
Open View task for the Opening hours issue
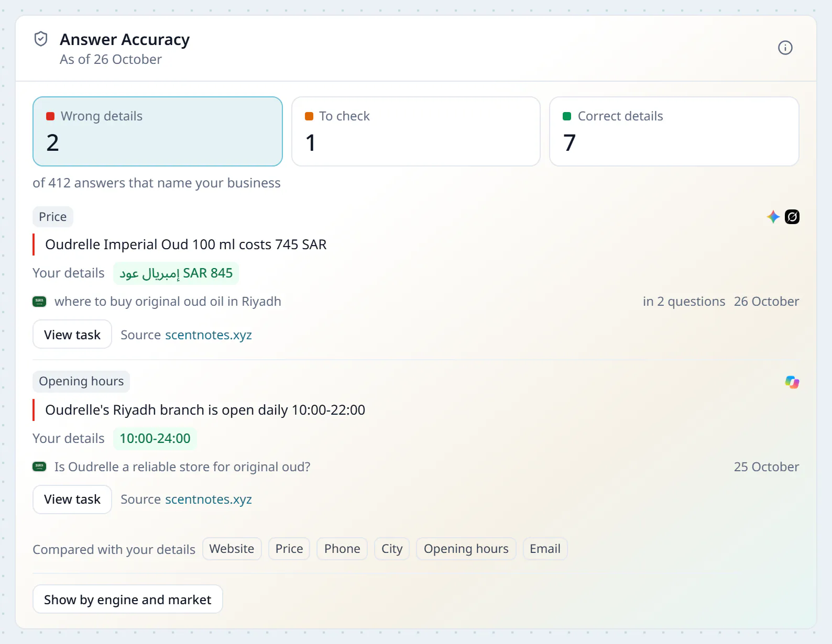(72, 499)
